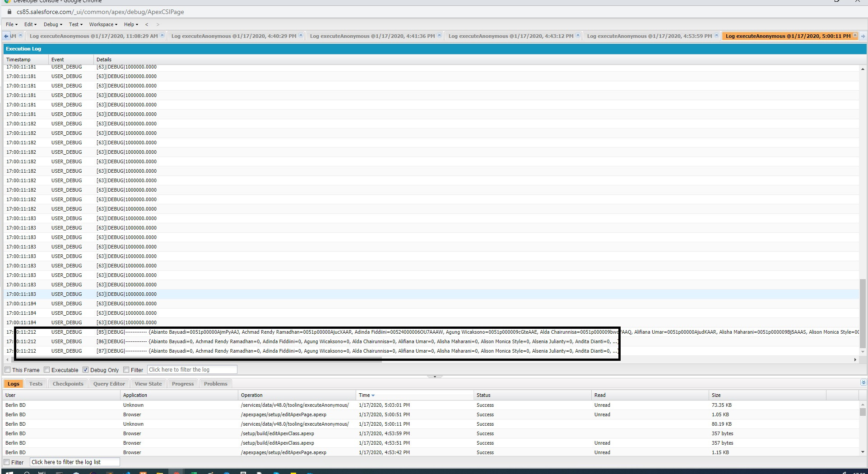Enable the execution log Filter checkbox

[x=126, y=370]
